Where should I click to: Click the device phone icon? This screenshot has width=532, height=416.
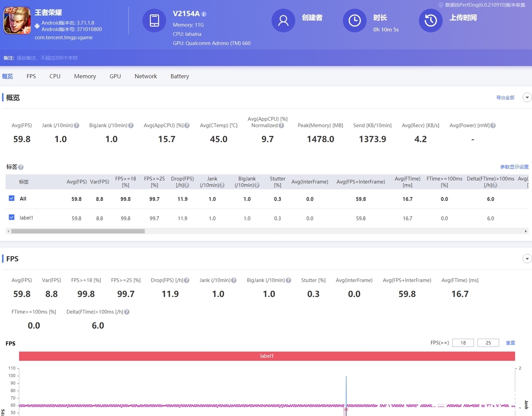click(154, 20)
